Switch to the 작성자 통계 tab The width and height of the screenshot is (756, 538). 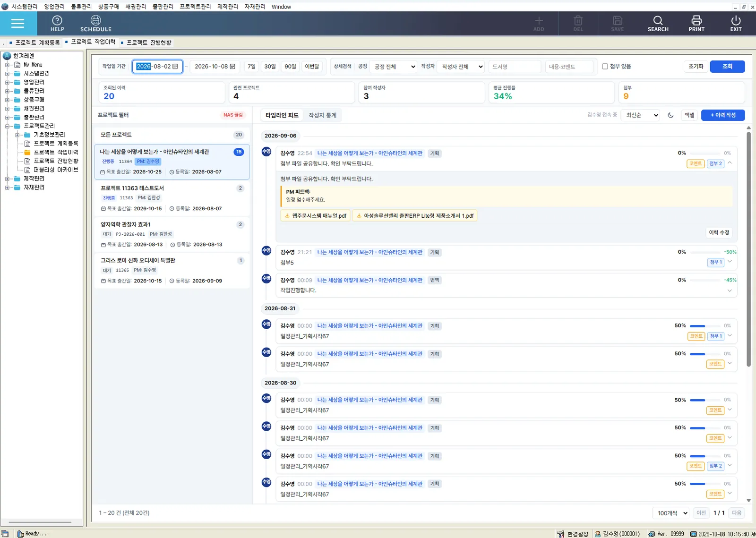pos(322,115)
